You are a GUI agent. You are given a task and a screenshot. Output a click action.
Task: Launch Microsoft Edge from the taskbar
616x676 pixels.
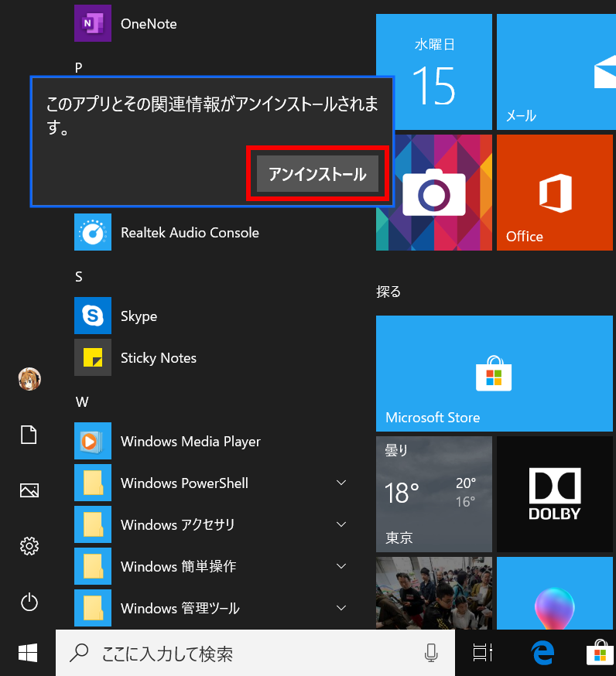pyautogui.click(x=542, y=653)
